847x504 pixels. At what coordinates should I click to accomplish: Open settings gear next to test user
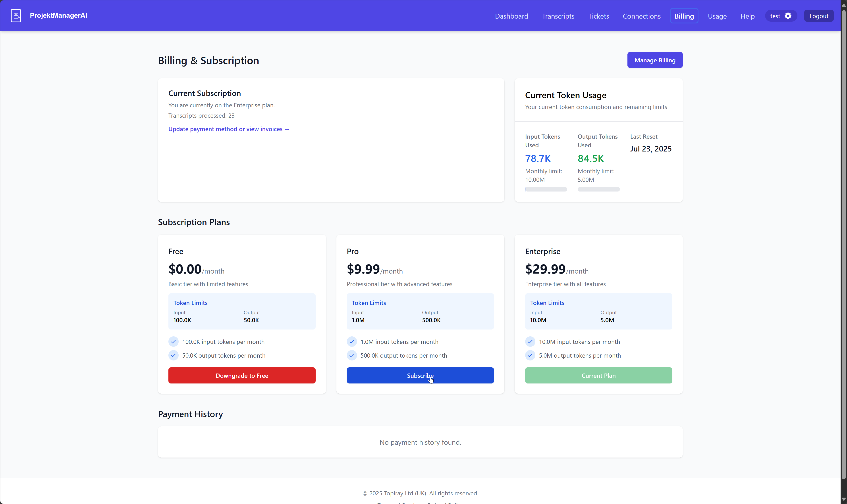click(x=788, y=16)
